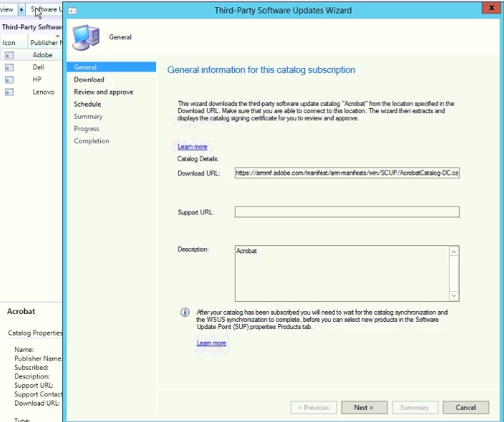
Task: Go to Review and approve step
Action: pyautogui.click(x=104, y=92)
